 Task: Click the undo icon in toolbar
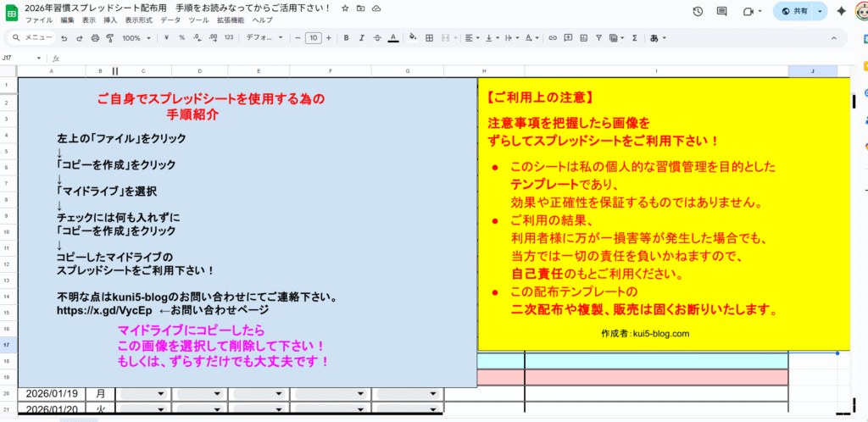point(64,38)
